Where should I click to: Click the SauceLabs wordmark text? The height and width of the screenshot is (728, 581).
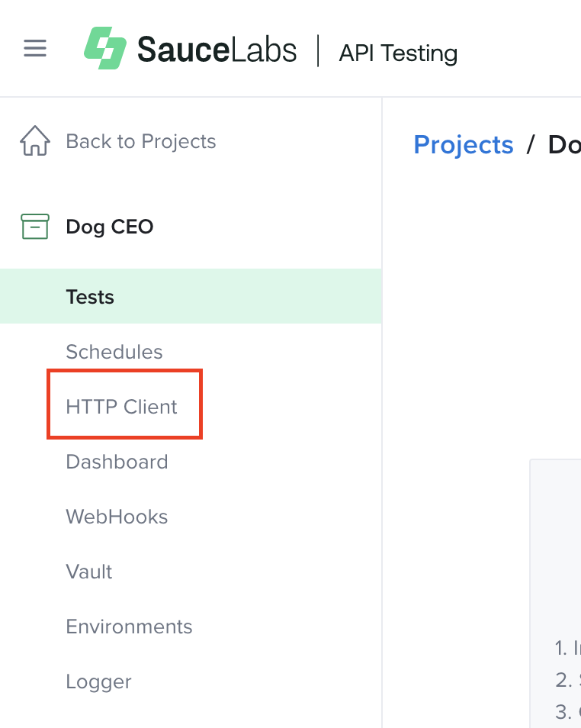coord(217,50)
